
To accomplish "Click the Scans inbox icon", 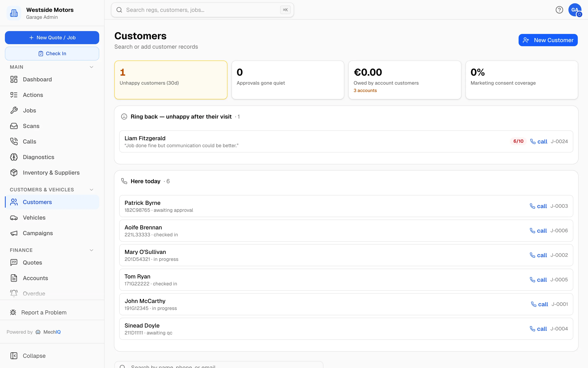I will tap(14, 126).
